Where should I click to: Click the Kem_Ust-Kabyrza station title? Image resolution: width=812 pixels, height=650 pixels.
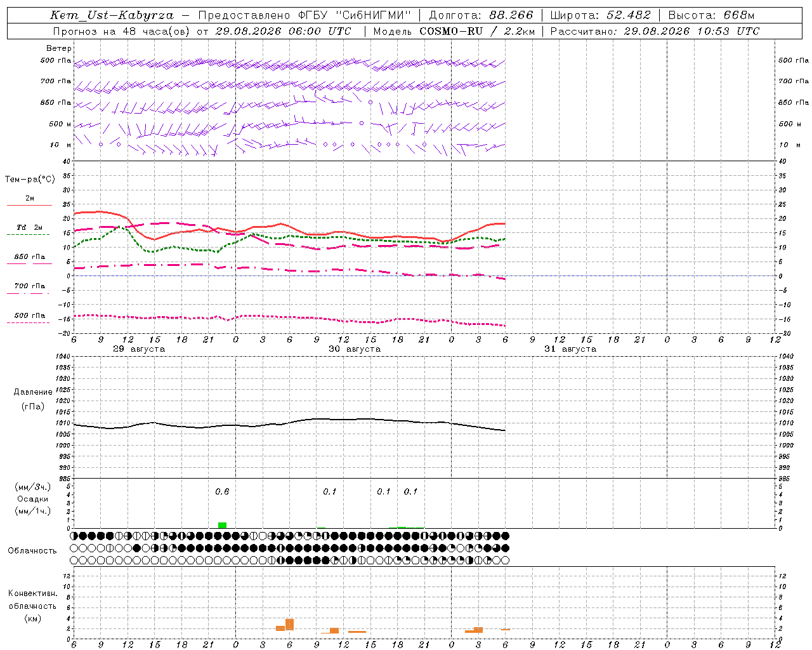pos(112,15)
